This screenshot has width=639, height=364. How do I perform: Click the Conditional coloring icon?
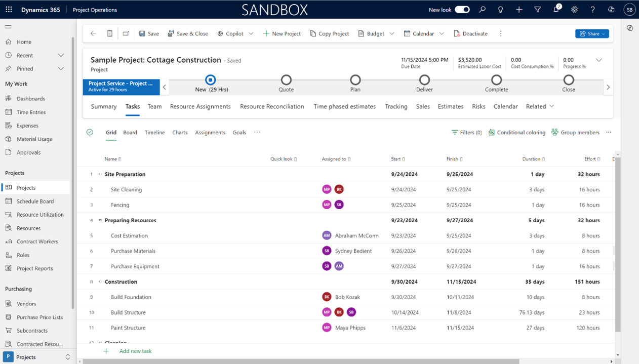(491, 133)
